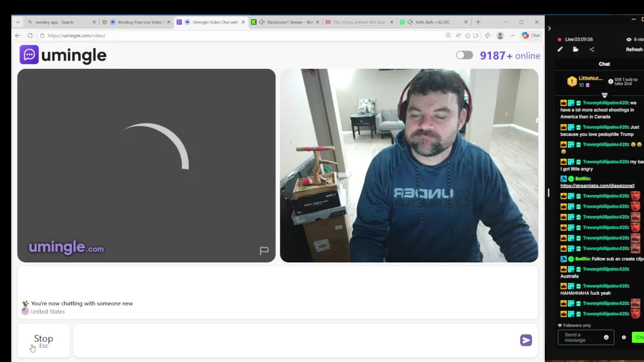This screenshot has height=362, width=644.
Task: Unmute the Hells Bells AC/DC tab speaker icon
Action: (x=410, y=22)
